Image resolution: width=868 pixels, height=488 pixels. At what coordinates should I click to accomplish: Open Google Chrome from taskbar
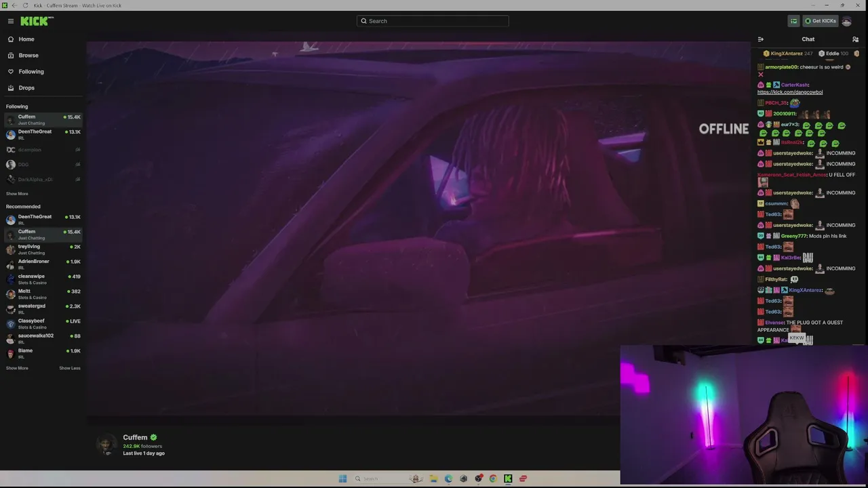[493, 479]
